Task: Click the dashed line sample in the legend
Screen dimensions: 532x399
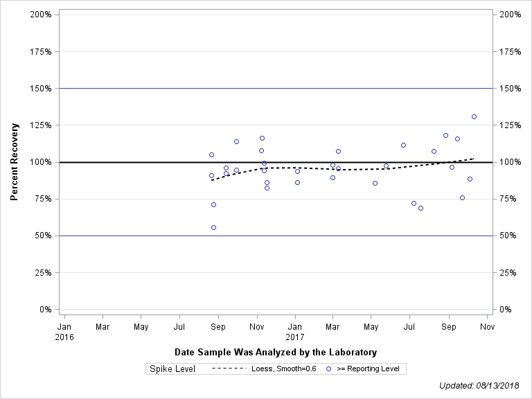Action: point(229,369)
